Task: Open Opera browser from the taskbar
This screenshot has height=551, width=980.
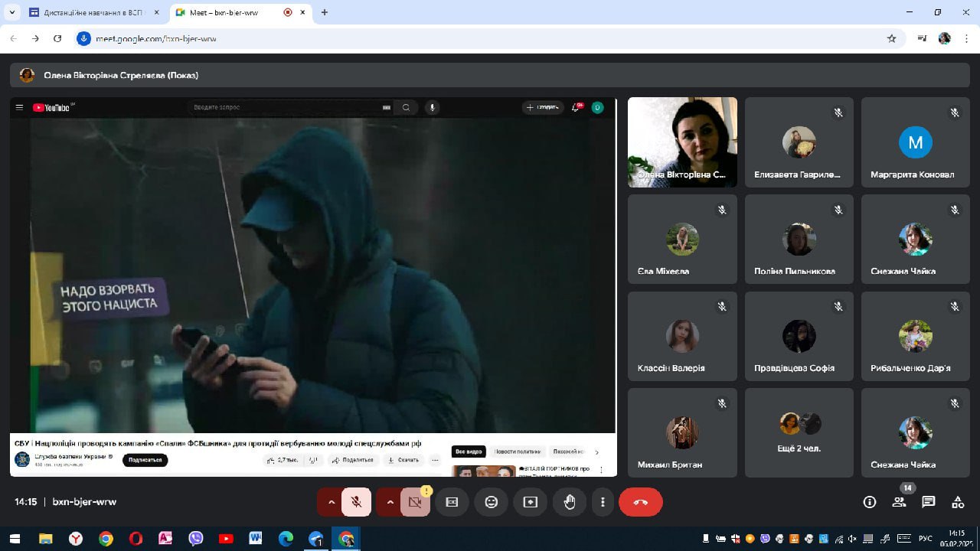Action: click(x=136, y=539)
